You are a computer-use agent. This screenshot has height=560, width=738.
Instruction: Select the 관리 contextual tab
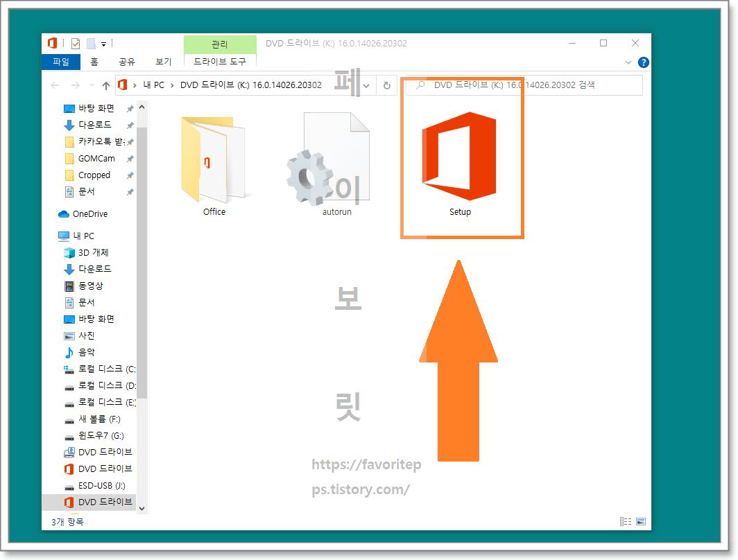click(x=220, y=44)
